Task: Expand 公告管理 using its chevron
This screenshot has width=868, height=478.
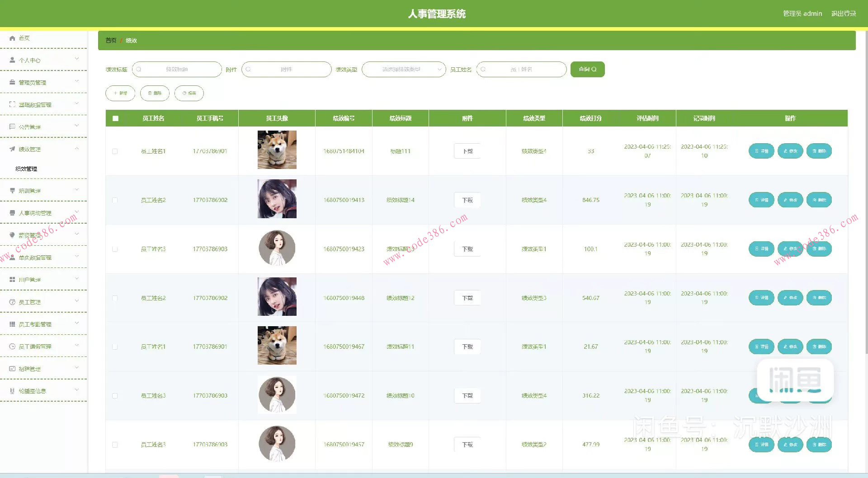Action: [77, 126]
